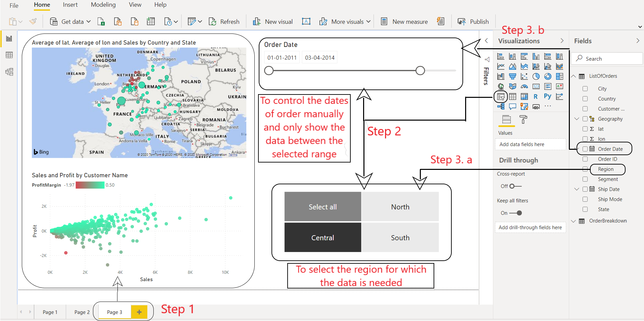The image size is (644, 321).
Task: Click the Quick measure icon
Action: point(441,22)
